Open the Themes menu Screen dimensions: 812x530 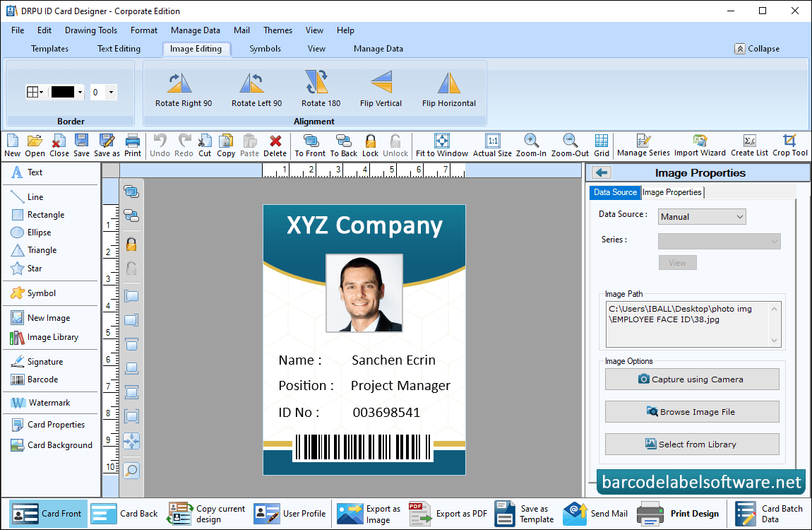coord(277,30)
